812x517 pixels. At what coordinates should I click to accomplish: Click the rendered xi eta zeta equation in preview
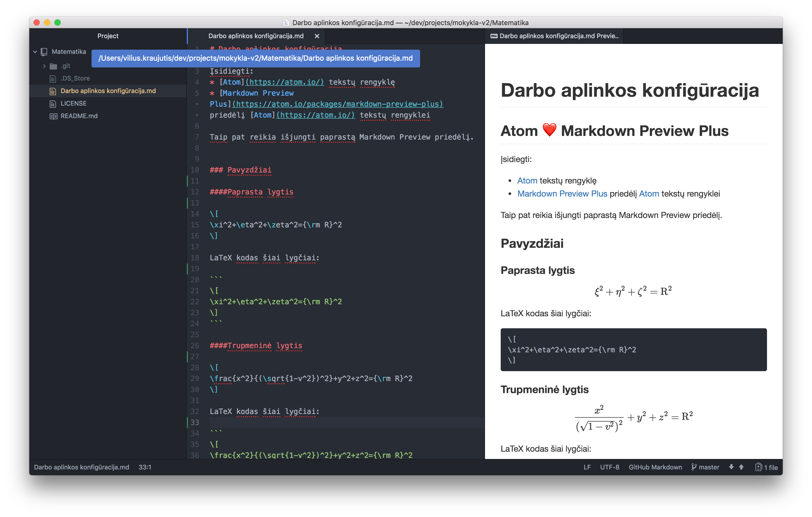click(x=633, y=291)
